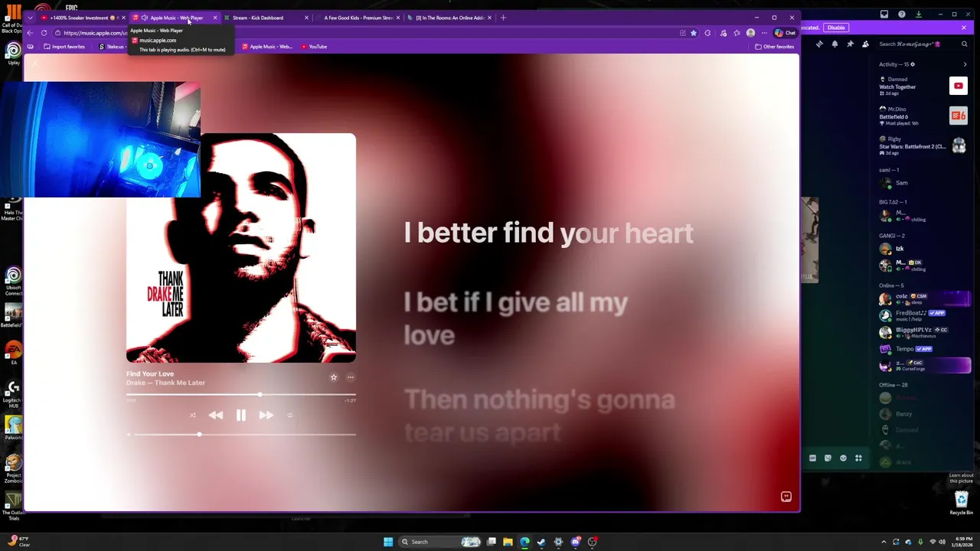
Task: Click the Discord download update icon
Action: (919, 14)
